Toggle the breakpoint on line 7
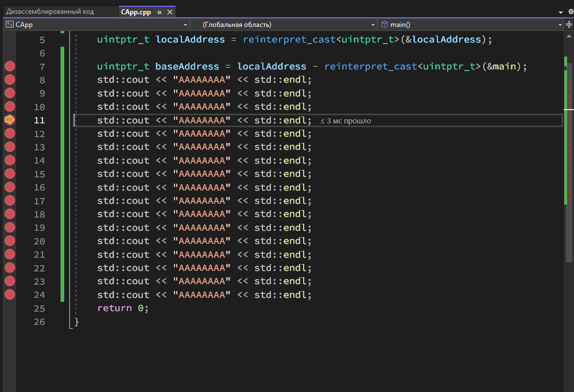Image resolution: width=574 pixels, height=392 pixels. tap(10, 66)
